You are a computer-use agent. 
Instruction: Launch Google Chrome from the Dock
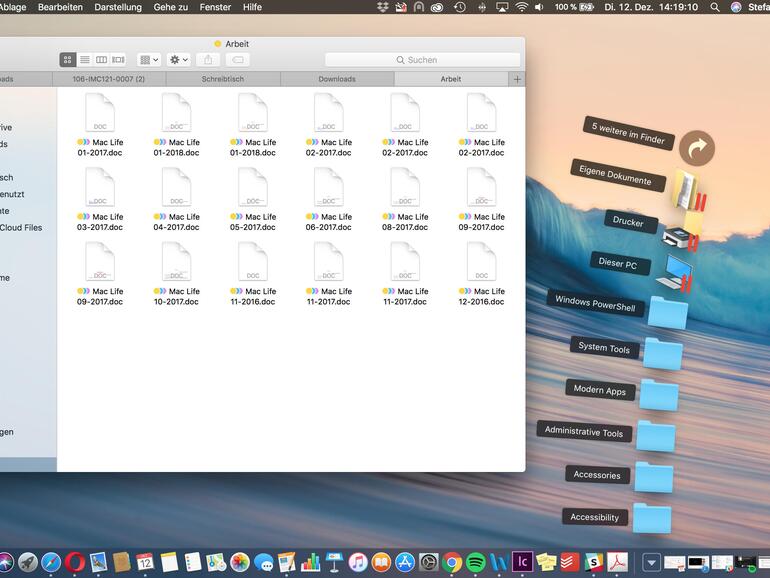[452, 562]
